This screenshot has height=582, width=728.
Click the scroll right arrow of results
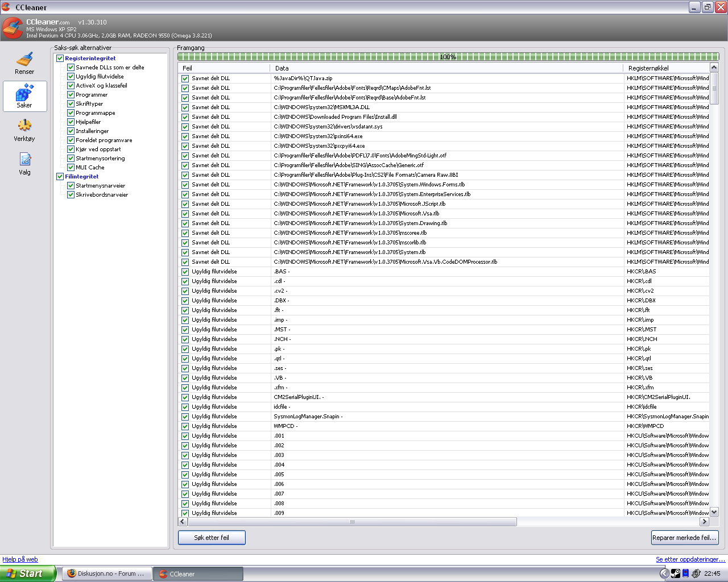(x=705, y=522)
